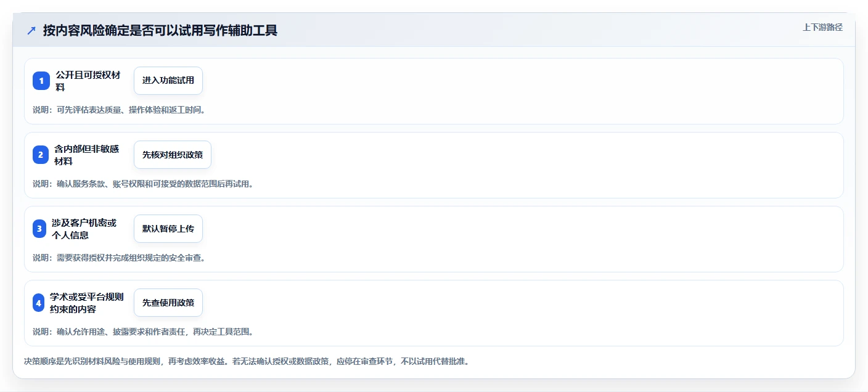Click the note about 组织规定的安全审查

tap(119, 258)
